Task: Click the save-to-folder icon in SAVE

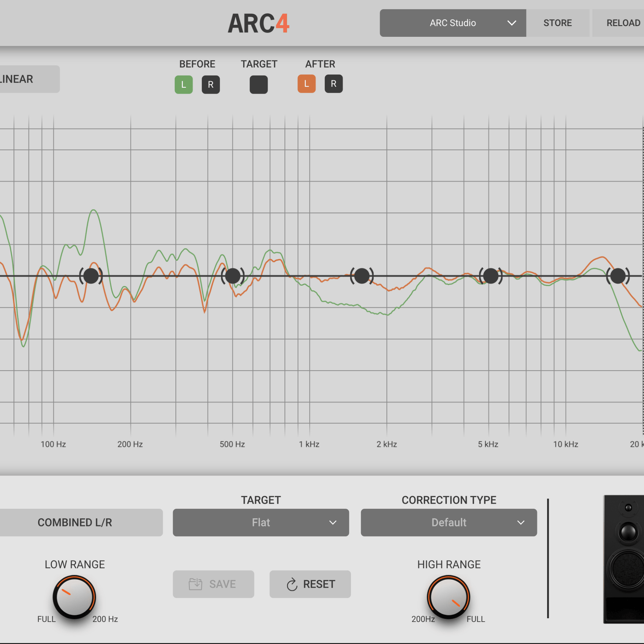Action: [195, 584]
